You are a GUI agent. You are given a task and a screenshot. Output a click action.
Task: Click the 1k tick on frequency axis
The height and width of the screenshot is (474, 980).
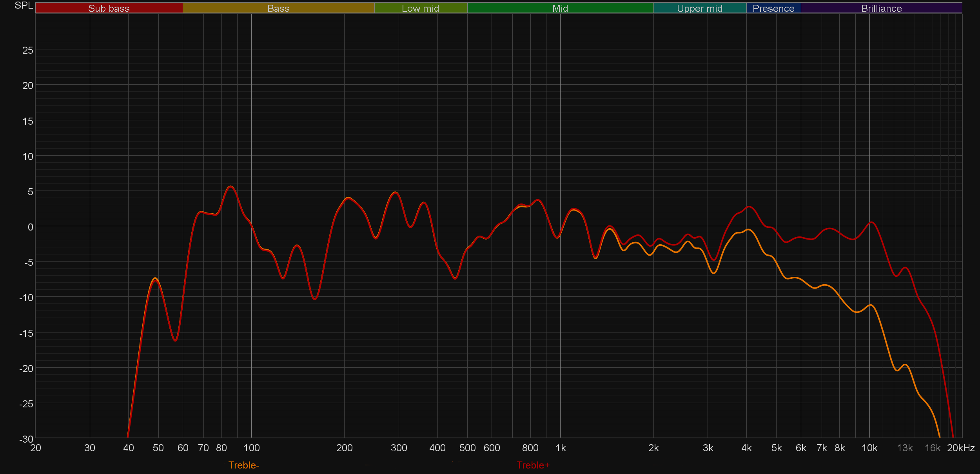click(x=561, y=448)
